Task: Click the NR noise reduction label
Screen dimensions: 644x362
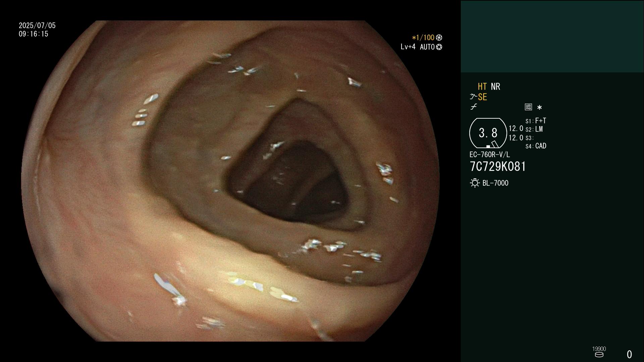Action: coord(495,87)
